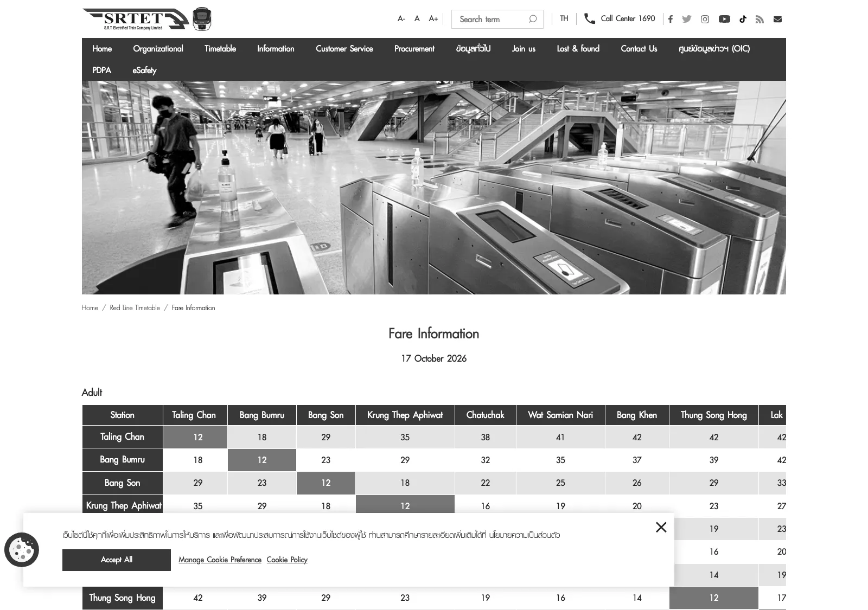Open the Instagram social icon
Viewport: 868px width, 610px height.
pos(705,19)
